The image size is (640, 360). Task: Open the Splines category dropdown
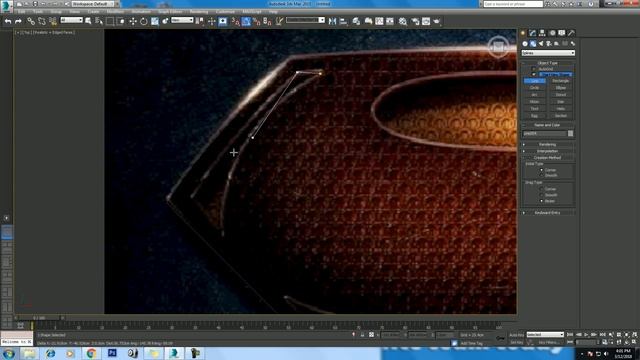(548, 53)
